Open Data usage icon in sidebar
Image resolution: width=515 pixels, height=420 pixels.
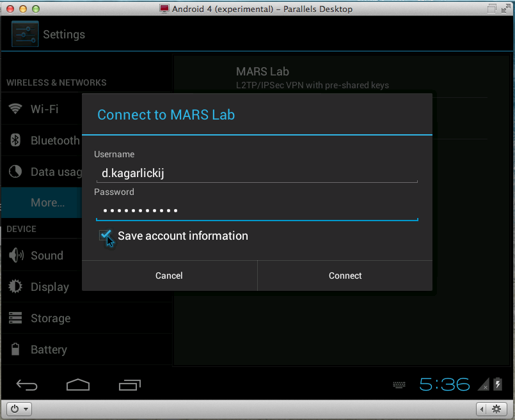(x=15, y=171)
